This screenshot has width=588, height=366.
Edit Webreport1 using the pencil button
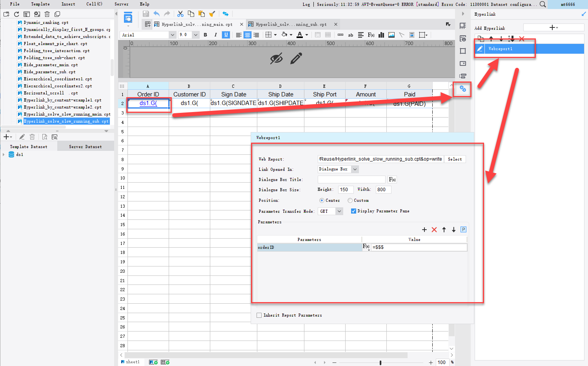pyautogui.click(x=479, y=49)
